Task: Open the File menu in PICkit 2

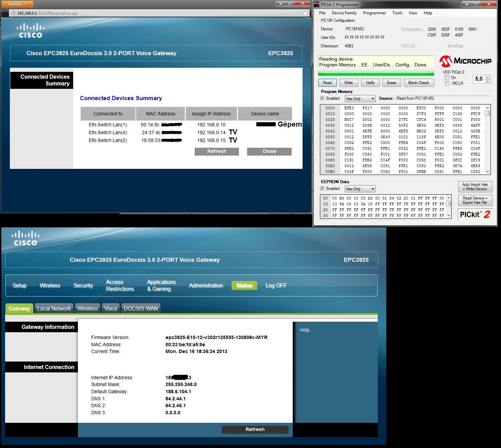Action: coord(322,13)
